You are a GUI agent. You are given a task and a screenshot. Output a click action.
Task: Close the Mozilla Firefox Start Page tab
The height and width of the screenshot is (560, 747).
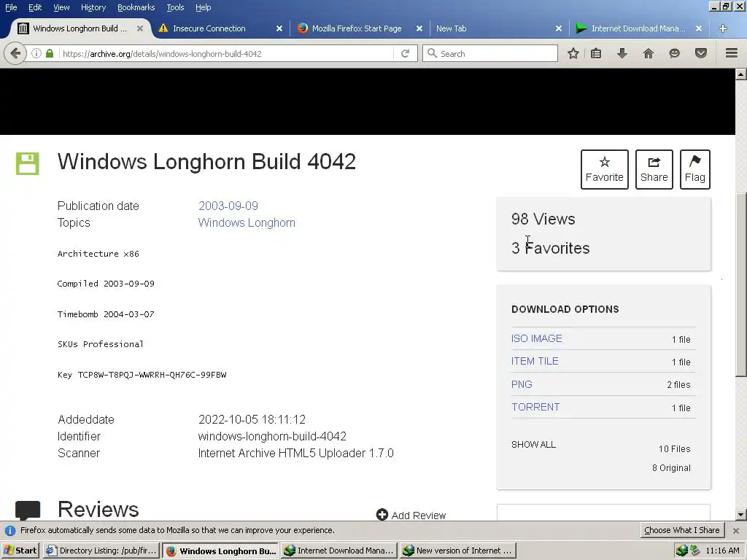click(419, 28)
